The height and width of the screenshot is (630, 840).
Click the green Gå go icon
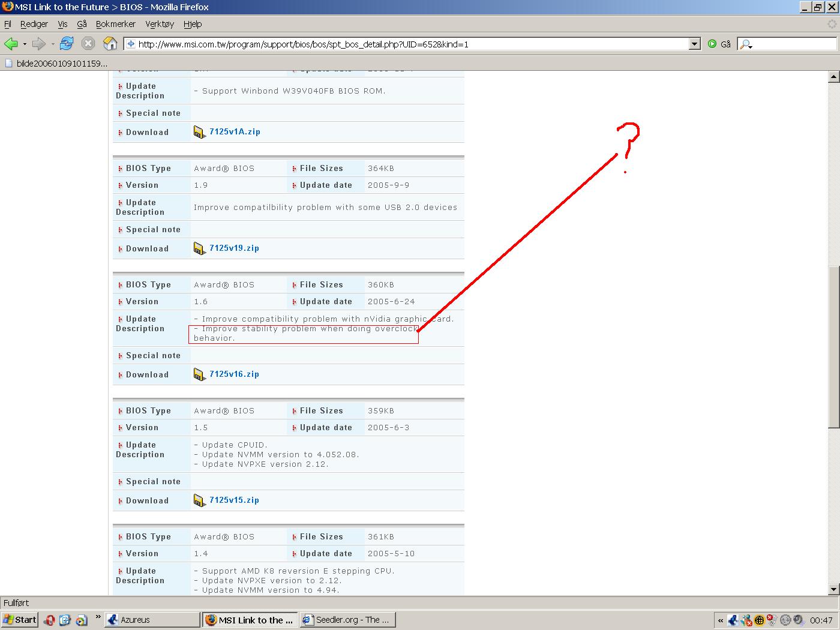712,44
